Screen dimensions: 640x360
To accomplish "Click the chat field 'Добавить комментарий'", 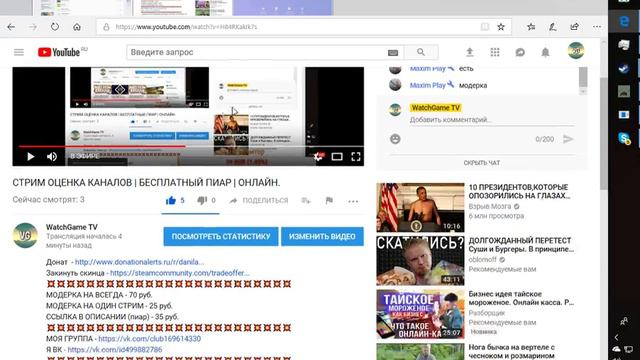I will [x=492, y=120].
